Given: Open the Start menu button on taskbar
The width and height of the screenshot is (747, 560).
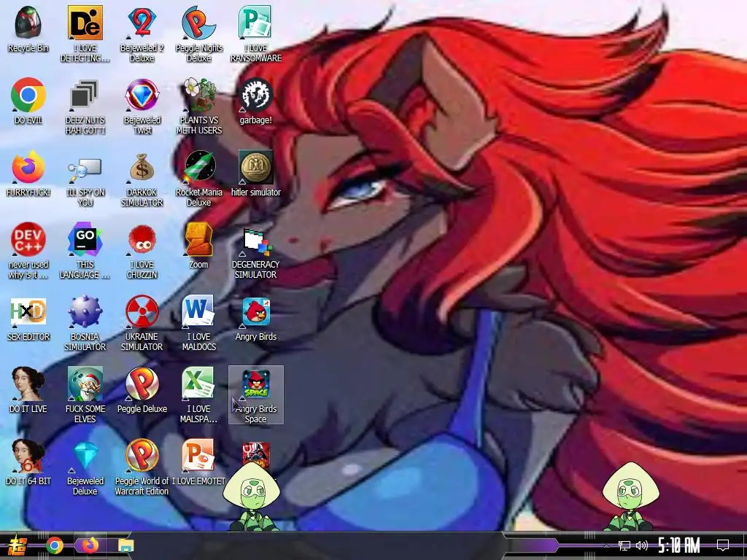Looking at the screenshot, I should tap(18, 545).
